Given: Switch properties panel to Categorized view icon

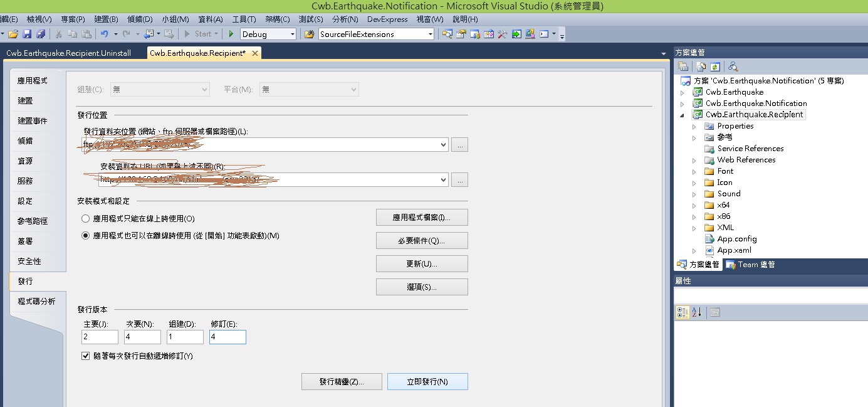Looking at the screenshot, I should coord(683,312).
